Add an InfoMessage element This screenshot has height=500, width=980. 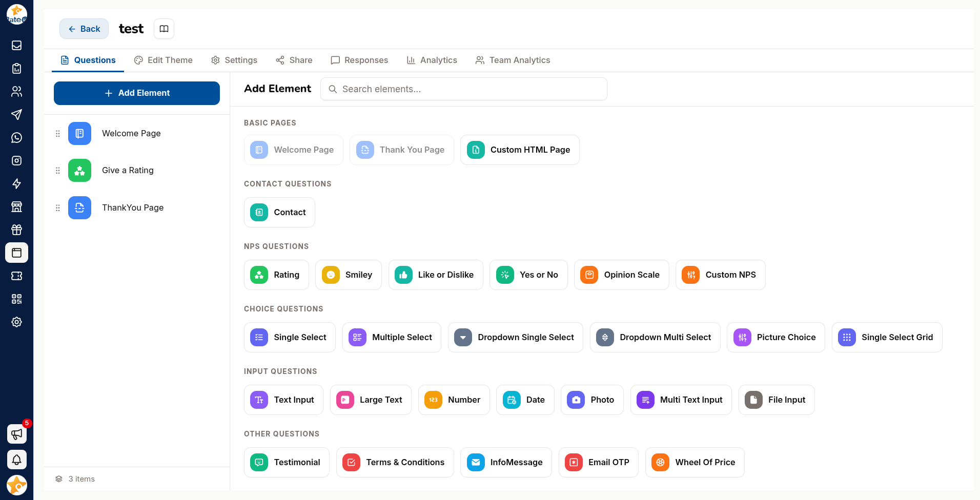[506, 463]
